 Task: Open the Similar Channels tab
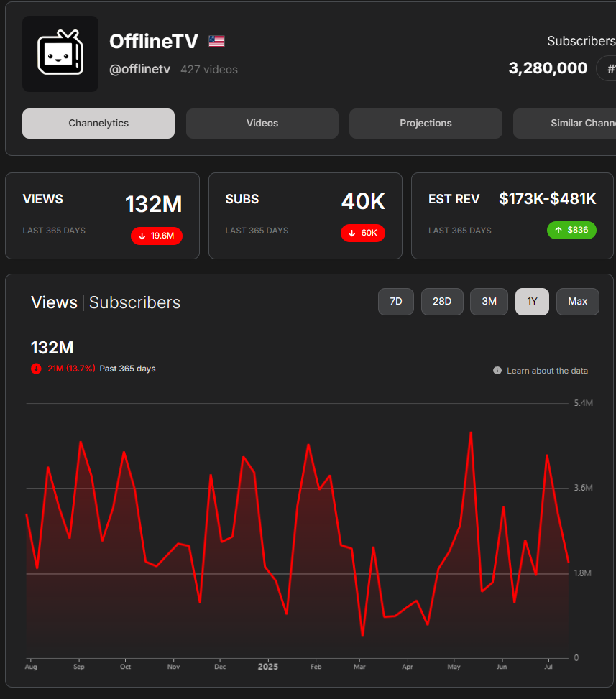(x=565, y=124)
